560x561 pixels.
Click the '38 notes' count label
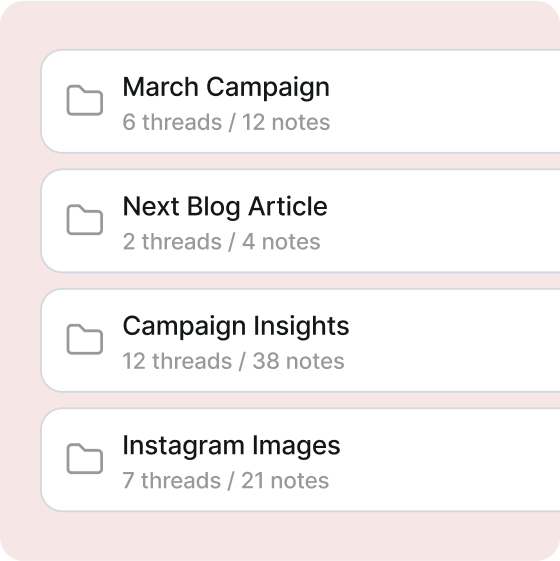298,361
